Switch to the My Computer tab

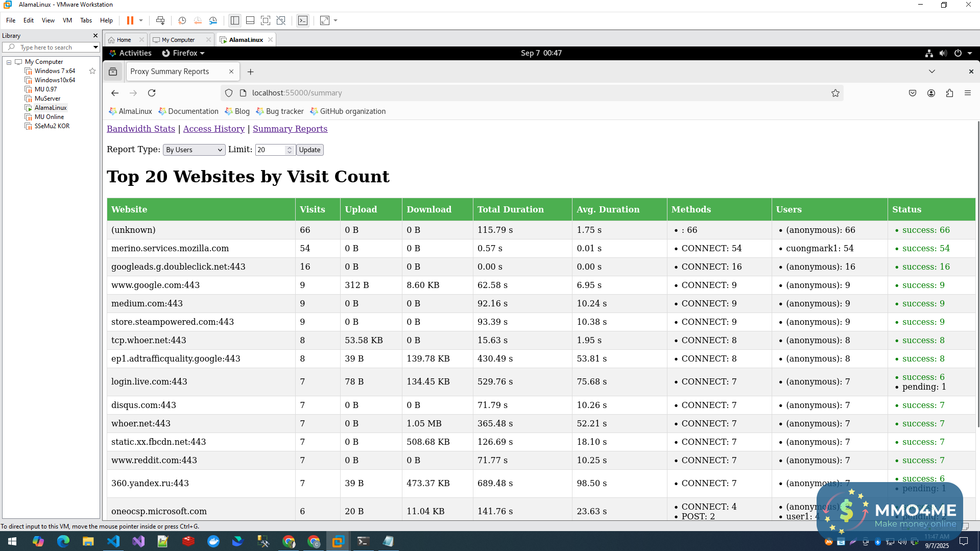178,40
